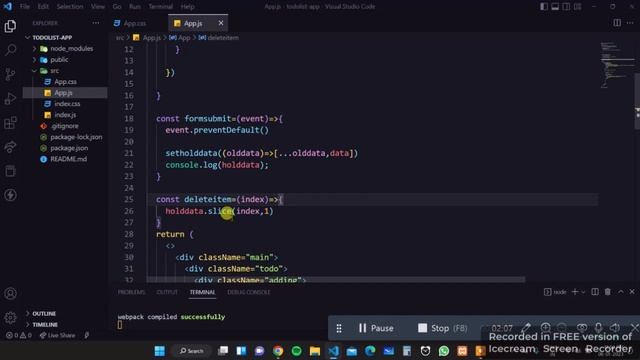This screenshot has height=360, width=640.
Task: Open the Windows Start button
Action: click(160, 351)
